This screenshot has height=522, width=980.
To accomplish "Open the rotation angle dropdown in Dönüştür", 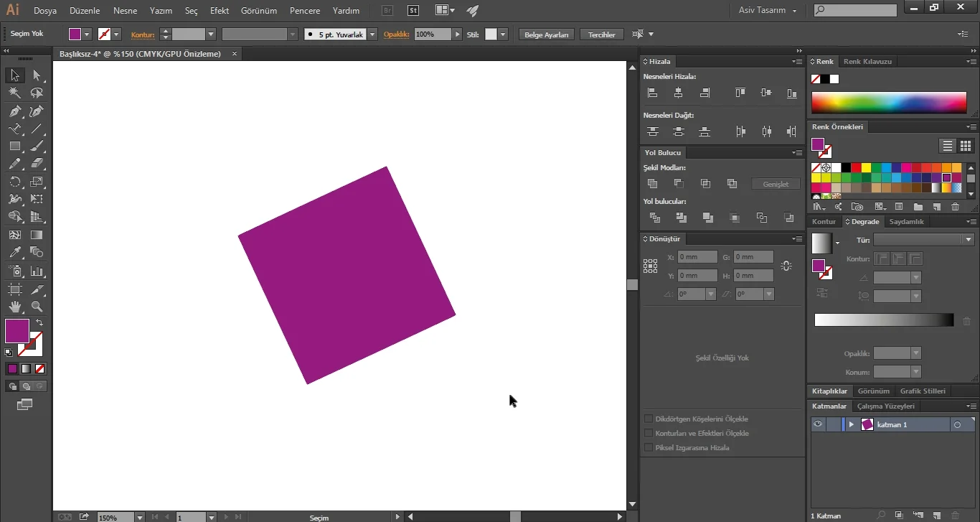I will (x=711, y=294).
